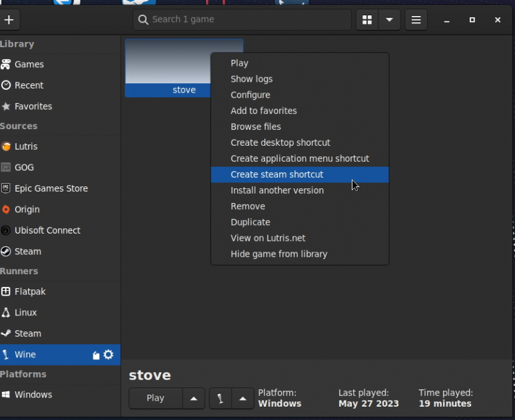Select the Linux runner
The height and width of the screenshot is (420, 515).
(60, 312)
